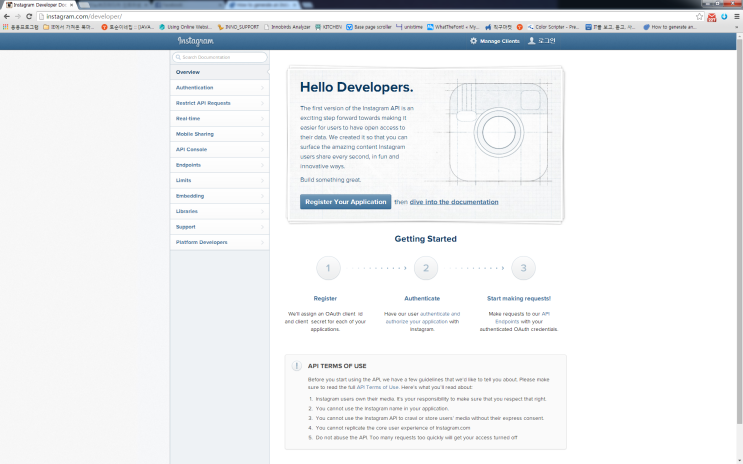Open Restrict API Requests section

pos(219,103)
